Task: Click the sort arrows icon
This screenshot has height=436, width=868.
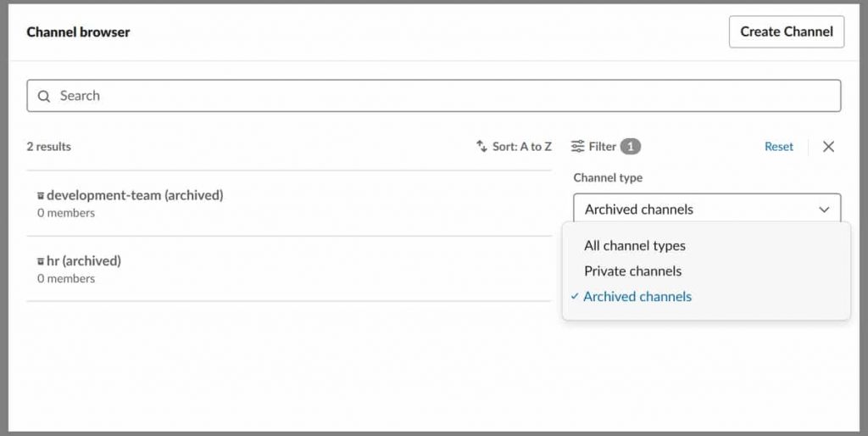Action: pos(481,147)
